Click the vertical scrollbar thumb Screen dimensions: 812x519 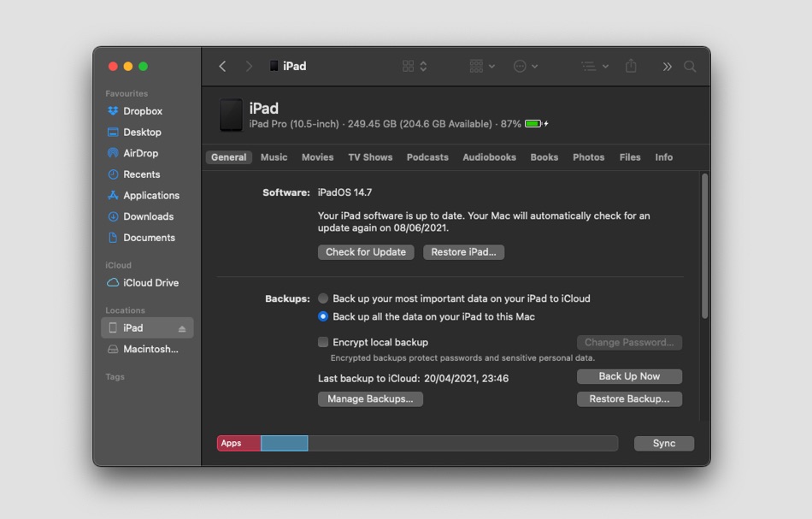[704, 246]
